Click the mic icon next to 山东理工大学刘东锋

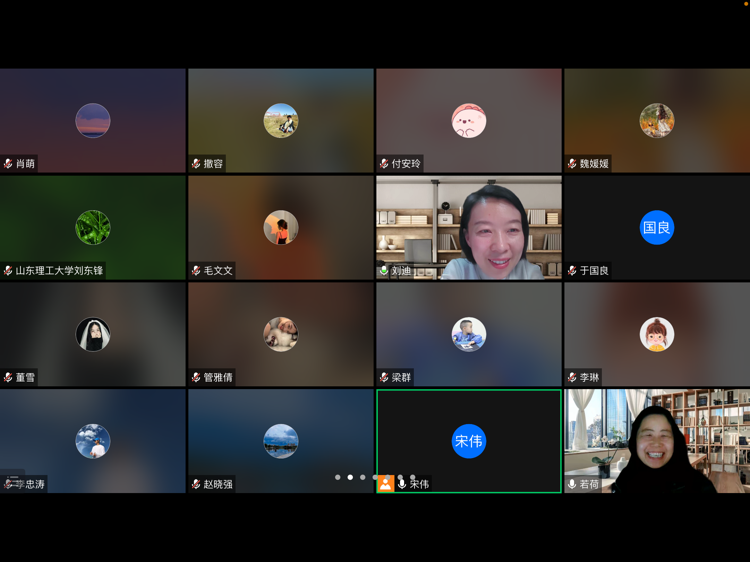point(8,271)
